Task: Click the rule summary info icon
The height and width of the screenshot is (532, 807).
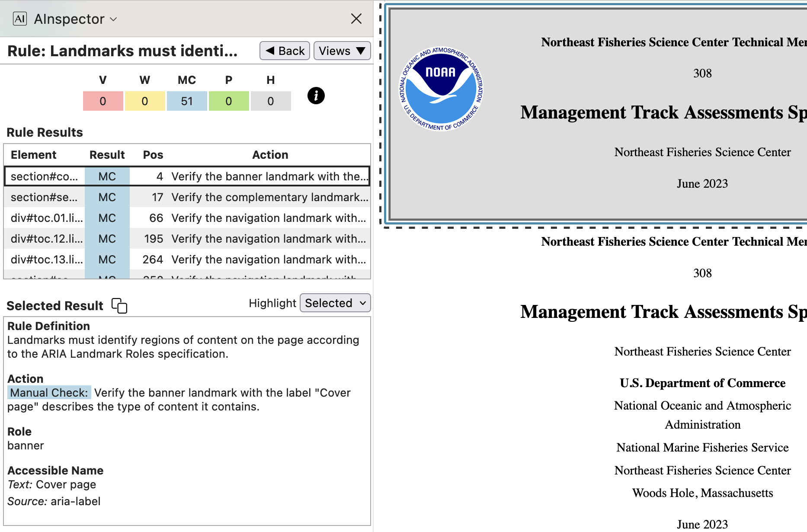Action: pyautogui.click(x=316, y=96)
